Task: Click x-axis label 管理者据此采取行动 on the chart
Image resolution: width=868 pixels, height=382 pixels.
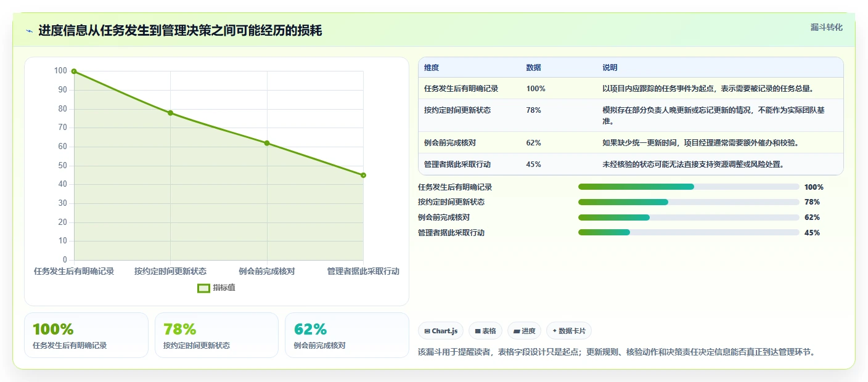Action: 363,271
